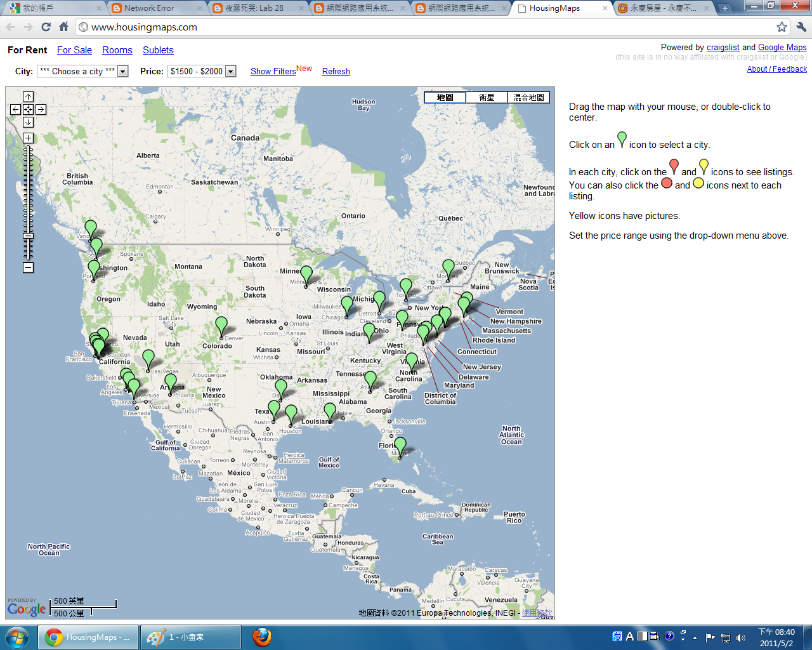This screenshot has height=650, width=812.
Task: Zoom out the map with minus button
Action: [28, 267]
